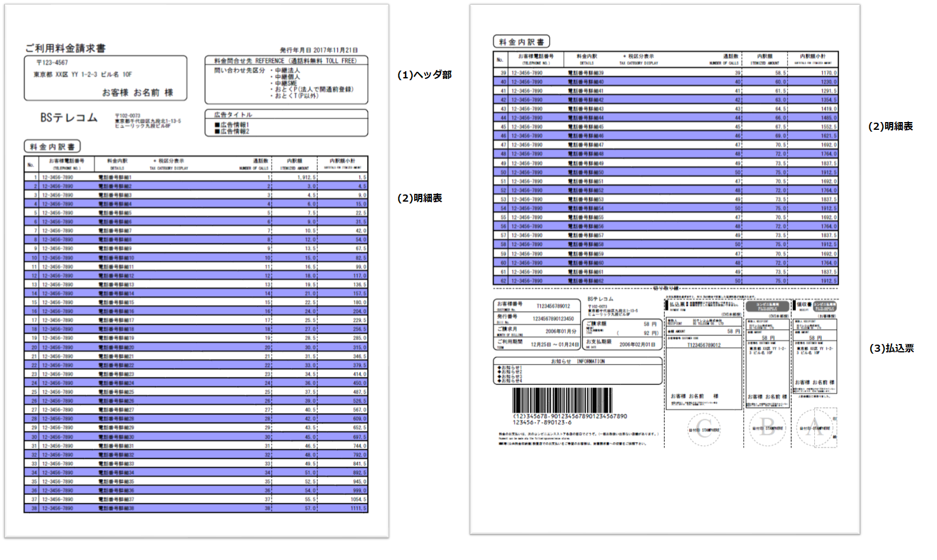Click the ■広告情報1 line
Image resolution: width=937 pixels, height=560 pixels.
[232, 125]
